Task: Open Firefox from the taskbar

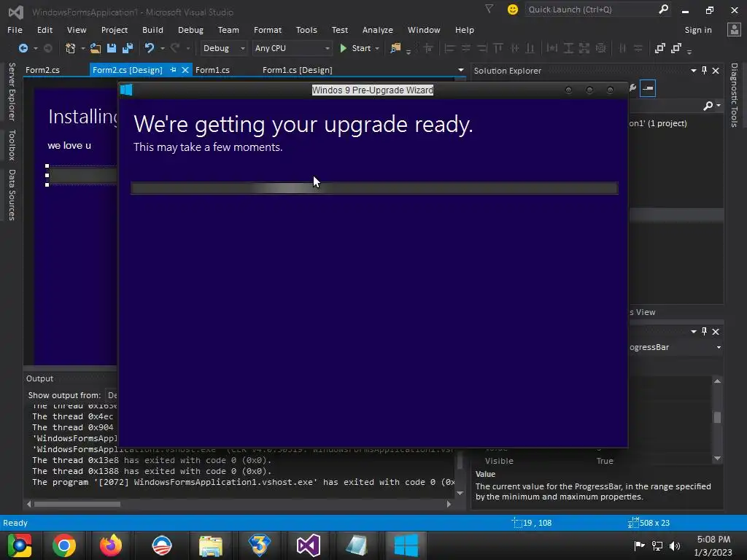Action: pos(111,545)
